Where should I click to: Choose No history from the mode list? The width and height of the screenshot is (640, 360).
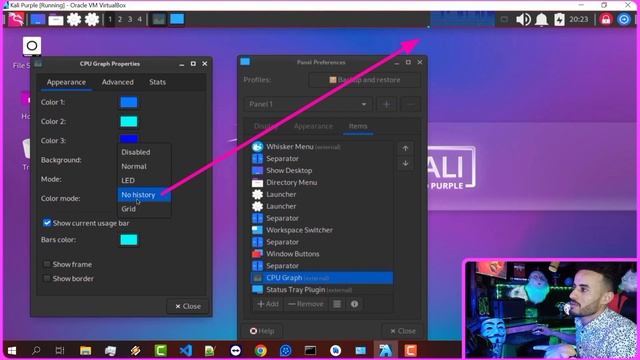[x=144, y=195]
